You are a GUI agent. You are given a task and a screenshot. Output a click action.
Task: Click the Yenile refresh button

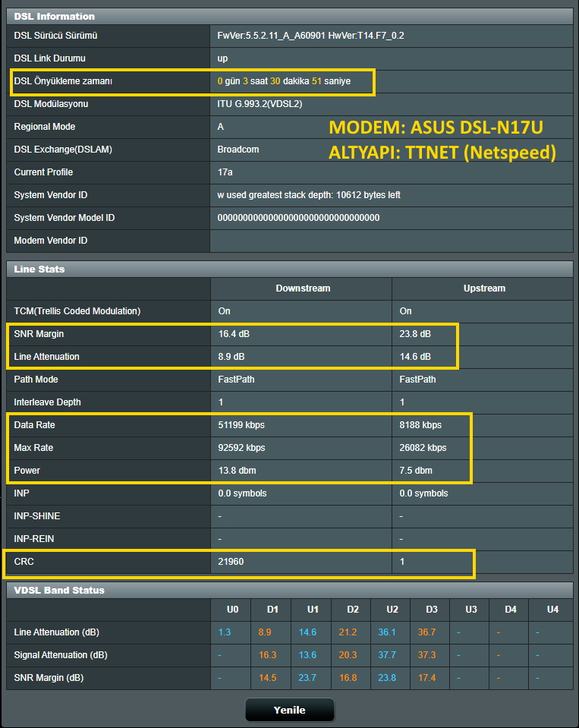290,710
